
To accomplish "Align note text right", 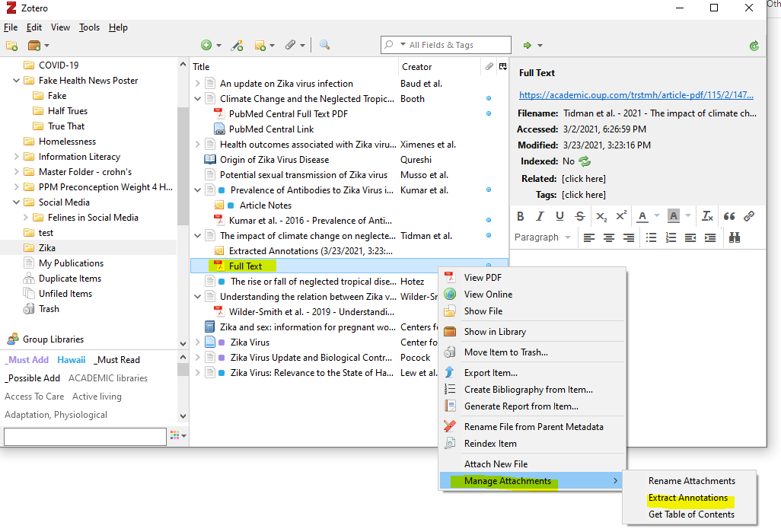I will coord(629,237).
